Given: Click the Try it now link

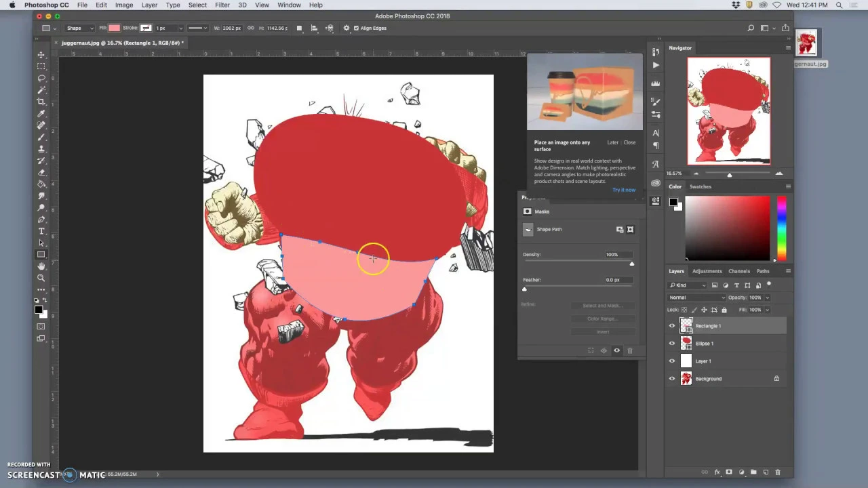Looking at the screenshot, I should tap(624, 190).
